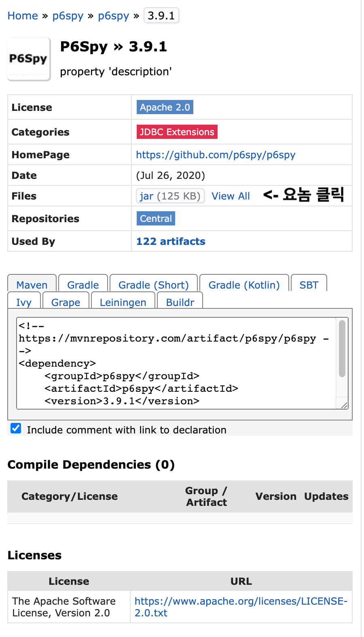Open first p6spy breadcrumb link
Viewport: 364px width, 637px height.
tap(68, 16)
